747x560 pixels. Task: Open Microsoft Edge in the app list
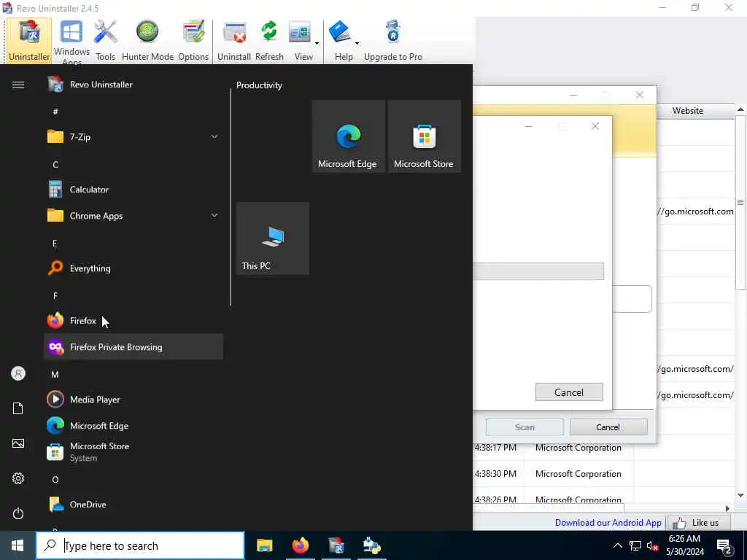133,426
